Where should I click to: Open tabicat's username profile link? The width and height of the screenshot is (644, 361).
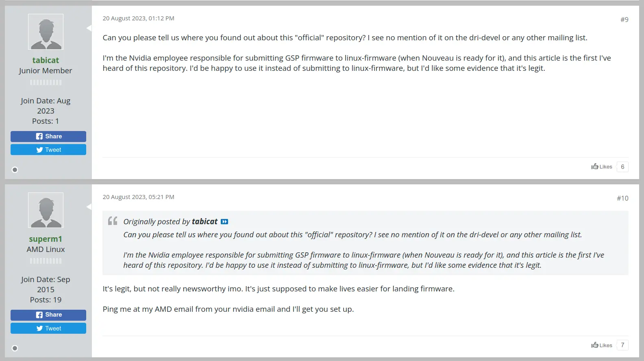pos(46,60)
